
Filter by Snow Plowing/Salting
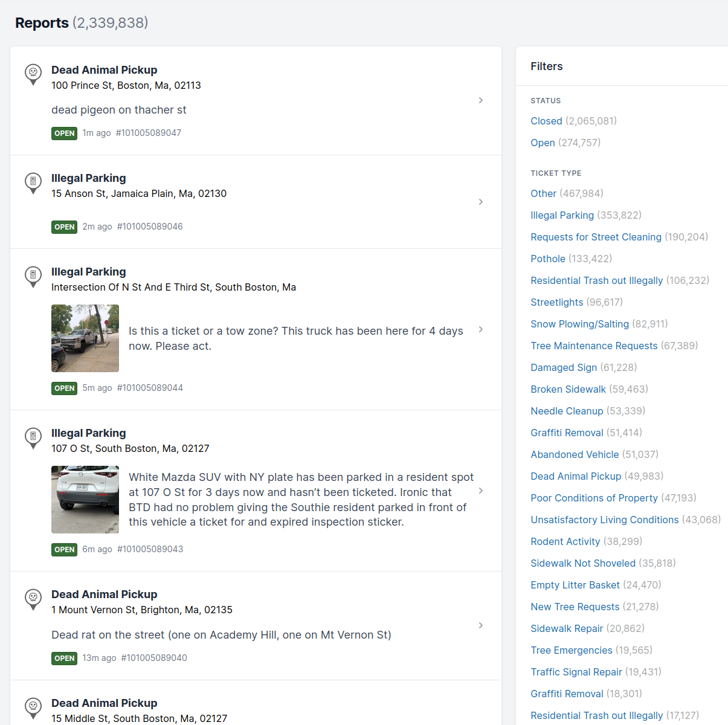click(x=579, y=324)
